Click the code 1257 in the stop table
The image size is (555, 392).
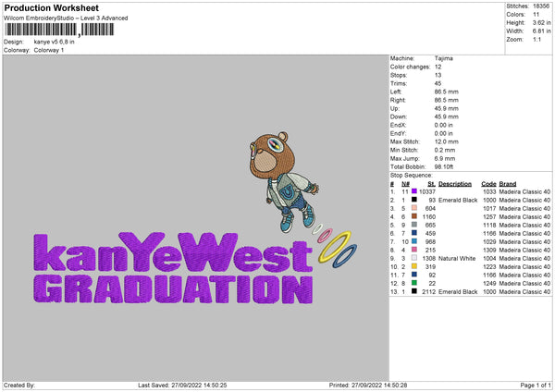pyautogui.click(x=489, y=216)
